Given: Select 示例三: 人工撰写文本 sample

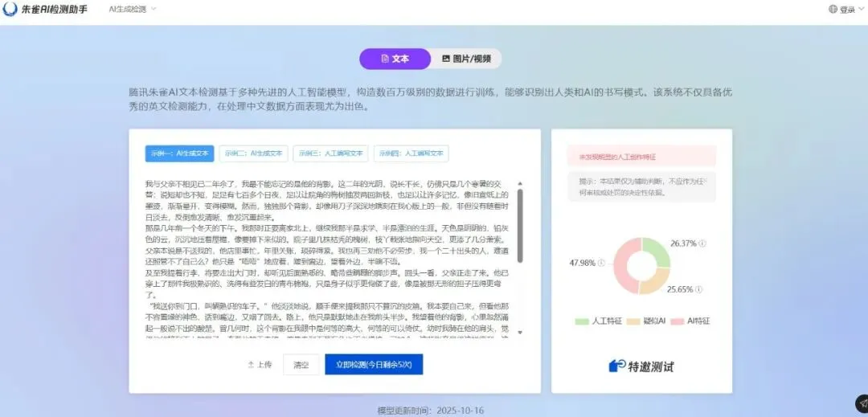Looking at the screenshot, I should point(330,153).
